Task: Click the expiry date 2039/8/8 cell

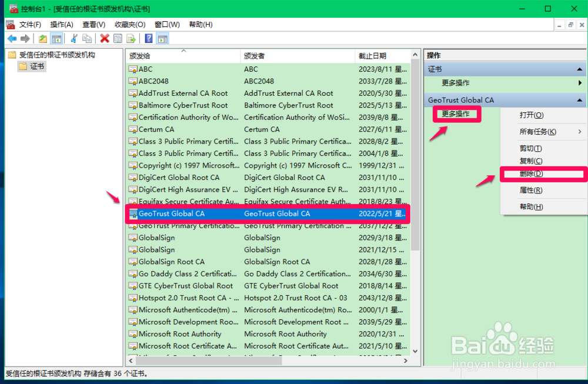Action: click(380, 118)
